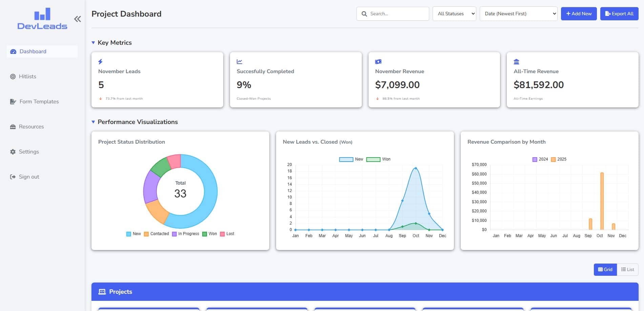The width and height of the screenshot is (644, 311).
Task: Click the Projects header laptop icon
Action: click(102, 292)
